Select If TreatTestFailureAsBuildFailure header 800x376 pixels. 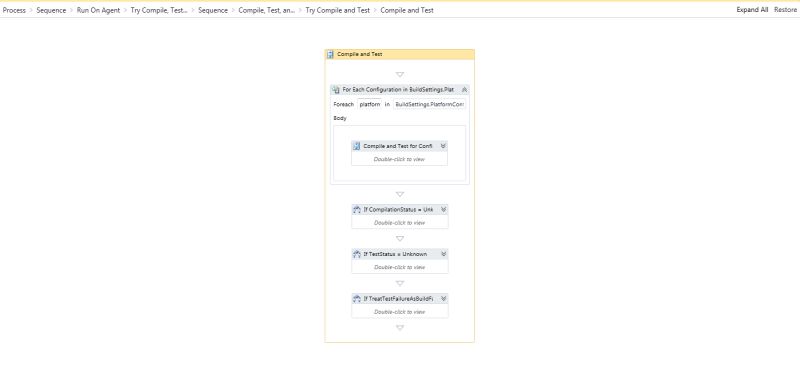400,298
